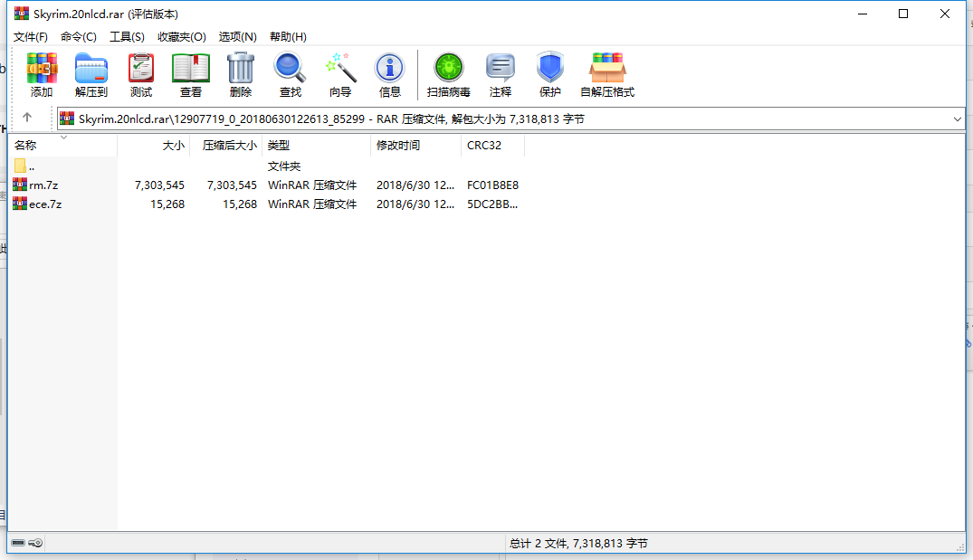
Task: Click the type cell of ece.7z
Action: click(x=312, y=204)
